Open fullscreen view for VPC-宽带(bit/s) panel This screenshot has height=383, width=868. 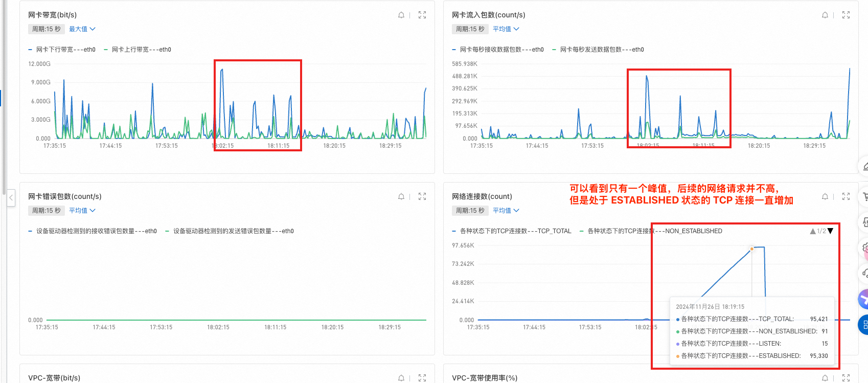[422, 378]
